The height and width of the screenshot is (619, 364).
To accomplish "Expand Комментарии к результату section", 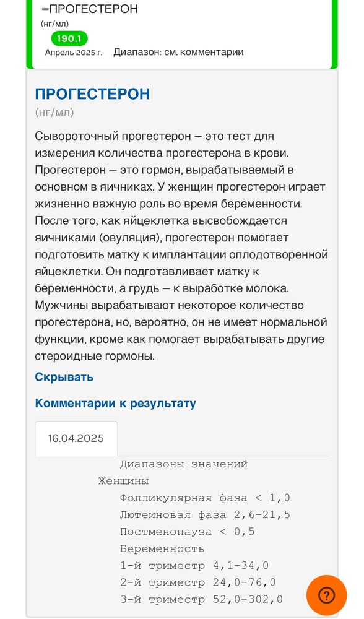I will click(114, 403).
